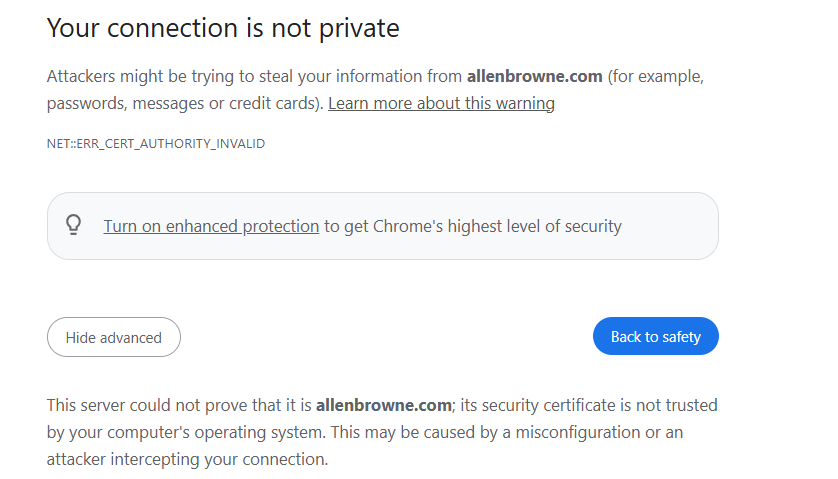Image resolution: width=838 pixels, height=479 pixels.
Task: Click empty space inside the enhanced protection box
Action: coord(671,226)
